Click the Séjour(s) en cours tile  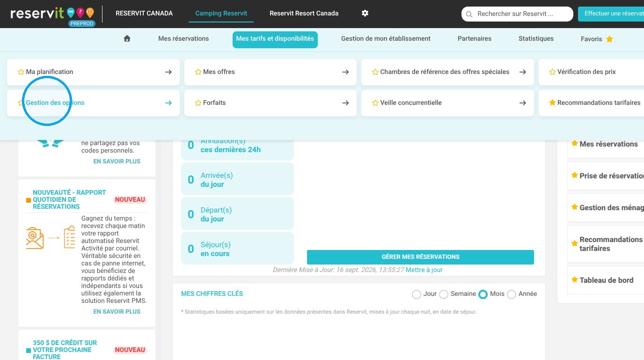[x=237, y=249]
